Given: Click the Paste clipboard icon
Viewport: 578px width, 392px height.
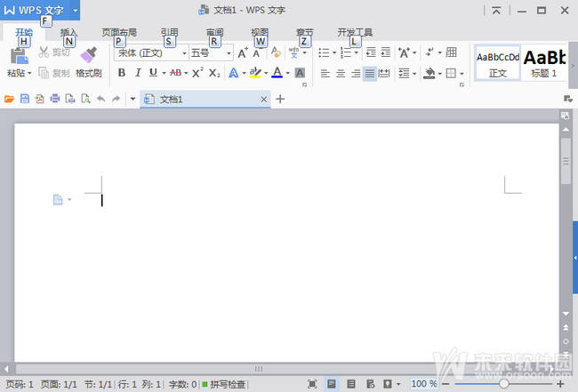Looking at the screenshot, I should pos(20,56).
